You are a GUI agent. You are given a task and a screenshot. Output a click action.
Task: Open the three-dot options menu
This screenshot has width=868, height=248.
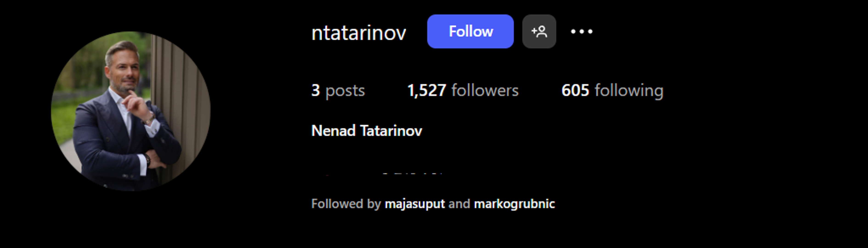[582, 32]
